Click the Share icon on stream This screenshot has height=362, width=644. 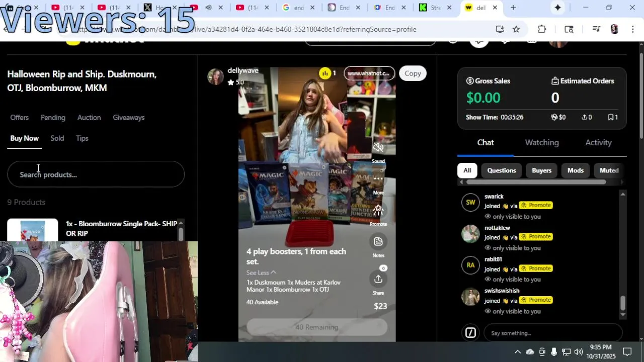click(x=378, y=279)
